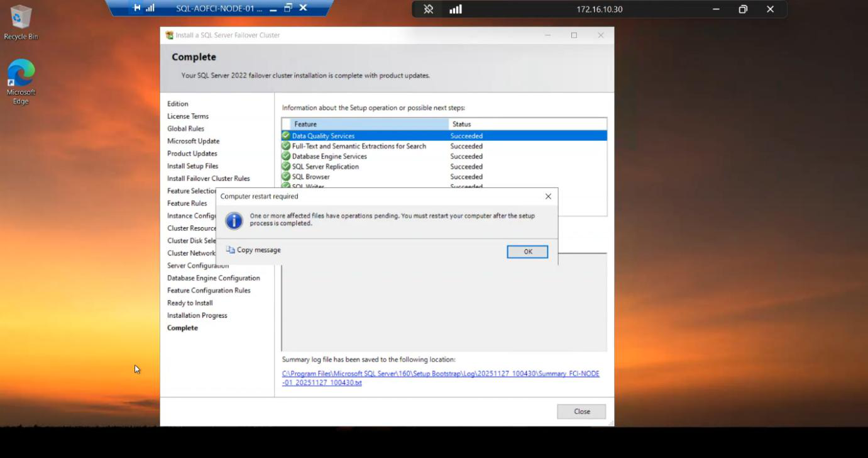This screenshot has width=868, height=458.
Task: Close the Install a SQL Server Failover Cluster window
Action: click(x=601, y=35)
